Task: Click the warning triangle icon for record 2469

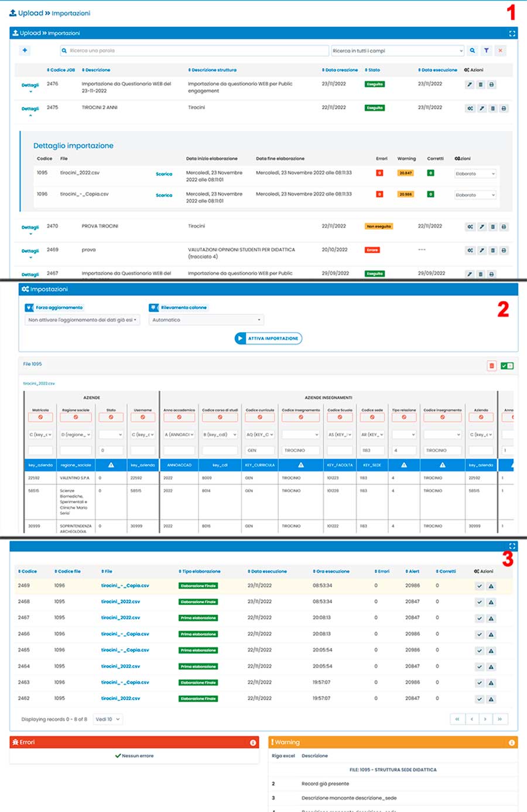Action: [491, 586]
